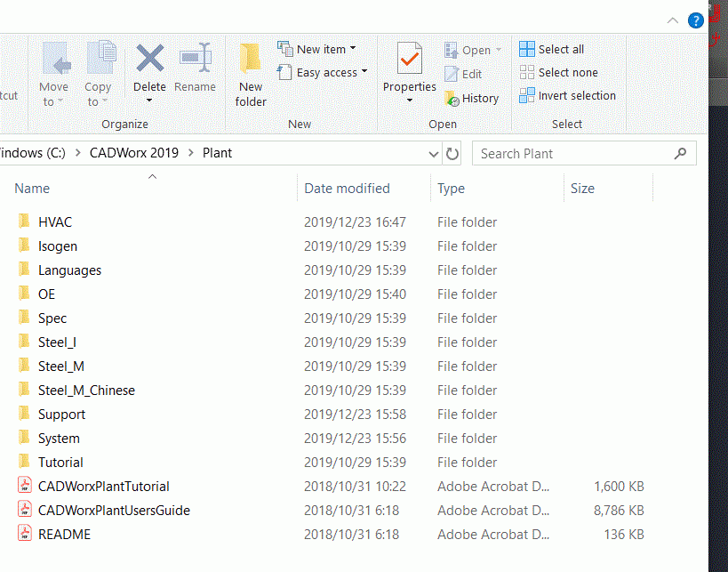Click the Rename ribbon icon
Screen dimensions: 728x572
tap(195, 58)
